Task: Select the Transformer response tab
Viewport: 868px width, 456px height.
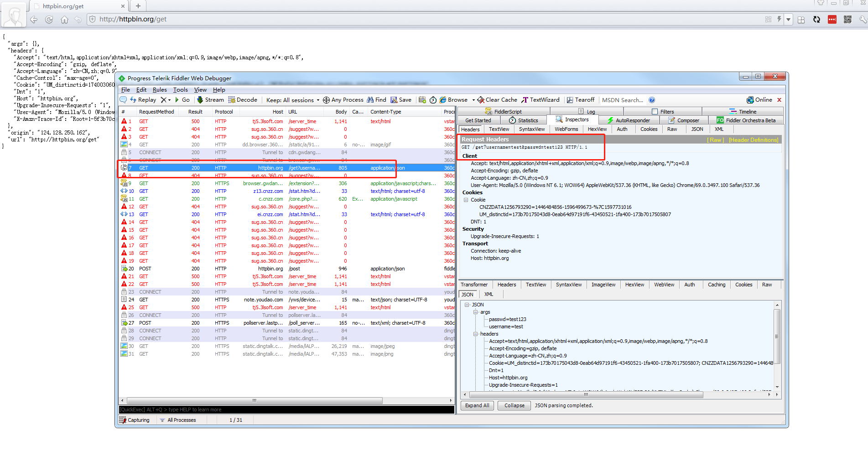Action: click(x=474, y=285)
